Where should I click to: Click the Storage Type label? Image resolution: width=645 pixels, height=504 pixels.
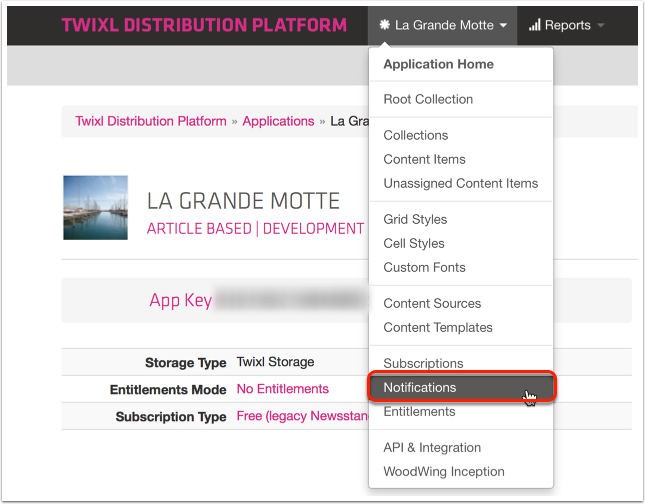coord(186,363)
